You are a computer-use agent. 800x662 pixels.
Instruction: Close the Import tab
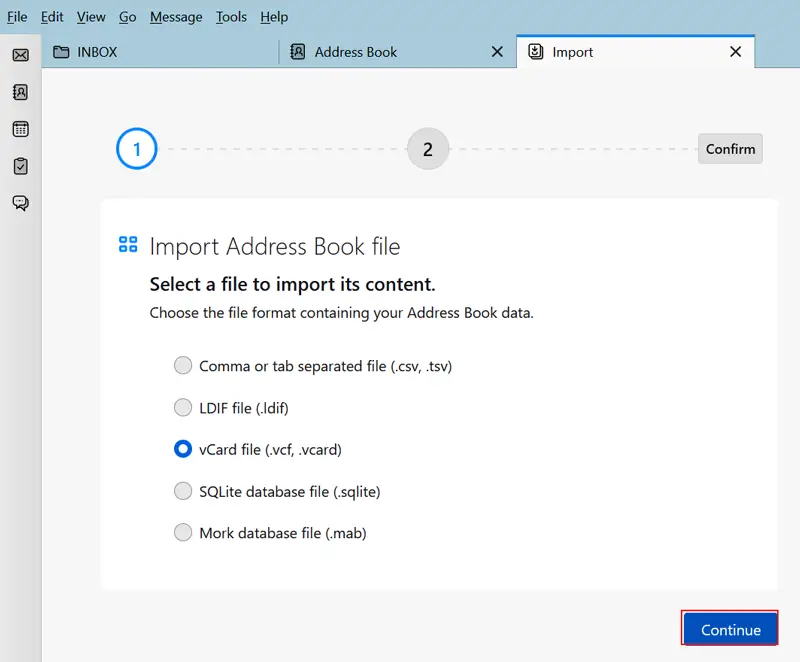click(x=736, y=52)
